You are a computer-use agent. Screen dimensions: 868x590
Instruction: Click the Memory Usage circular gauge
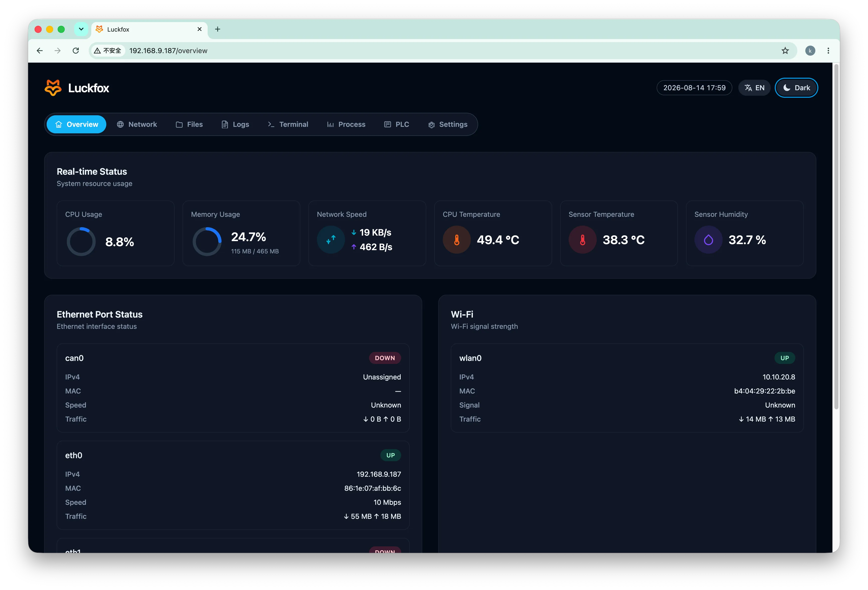[207, 242]
